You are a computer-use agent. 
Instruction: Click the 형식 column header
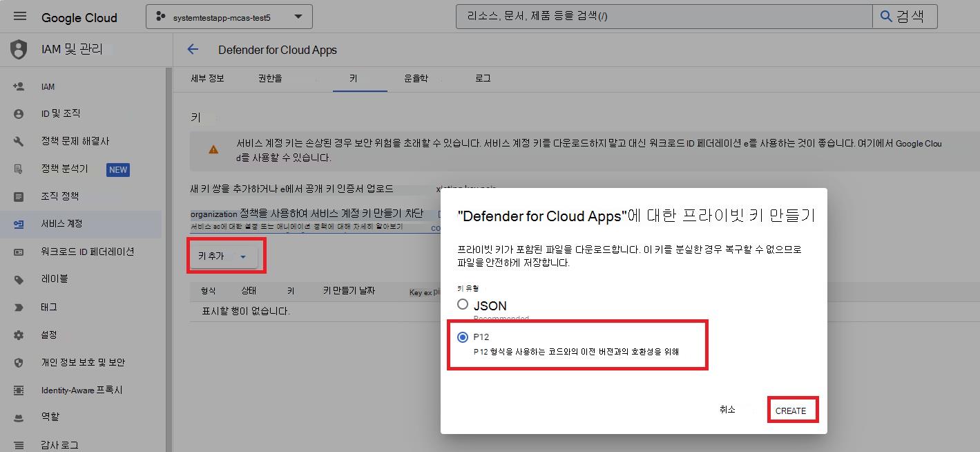(x=208, y=291)
